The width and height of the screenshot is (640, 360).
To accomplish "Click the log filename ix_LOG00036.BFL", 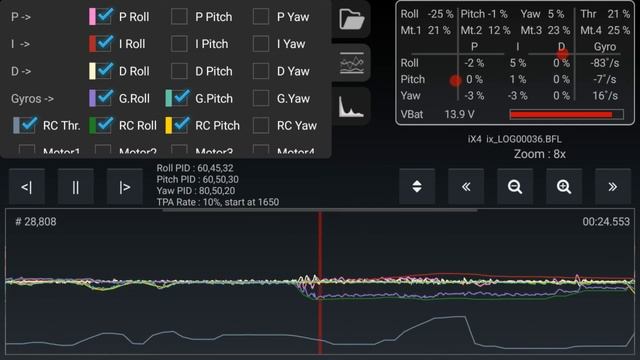I will [524, 139].
